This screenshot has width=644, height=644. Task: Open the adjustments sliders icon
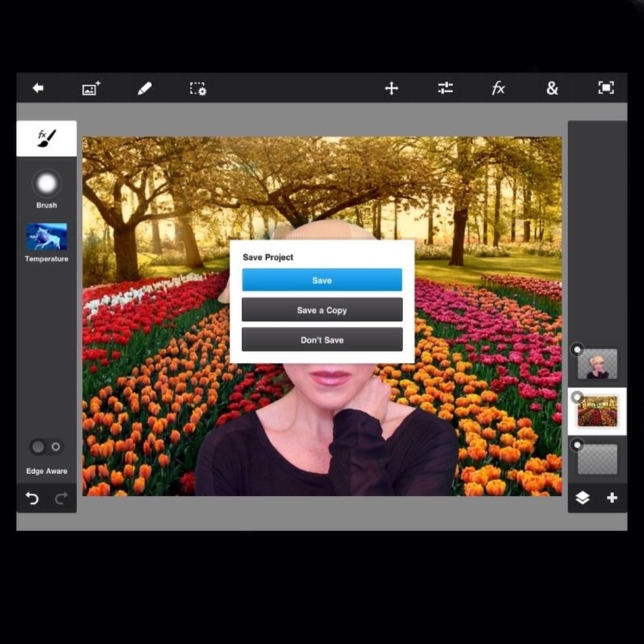(446, 88)
